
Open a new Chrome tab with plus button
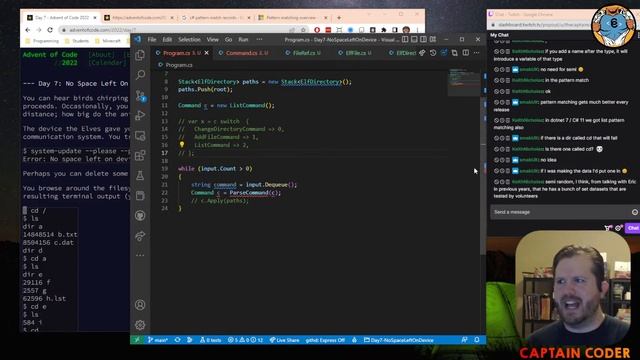[x=339, y=18]
